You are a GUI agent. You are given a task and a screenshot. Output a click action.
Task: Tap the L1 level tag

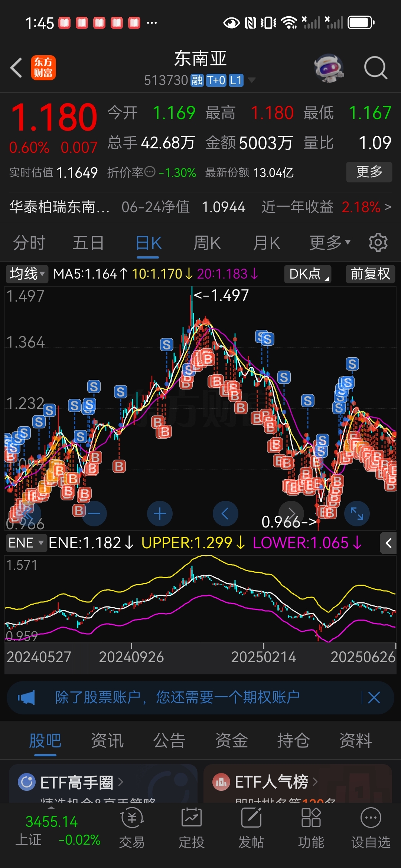pyautogui.click(x=236, y=80)
